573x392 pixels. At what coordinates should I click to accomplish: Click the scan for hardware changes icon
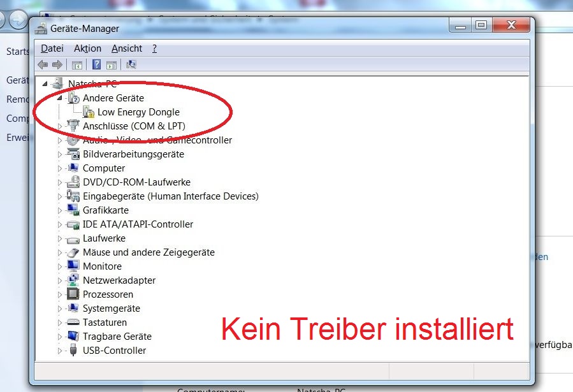[x=131, y=64]
